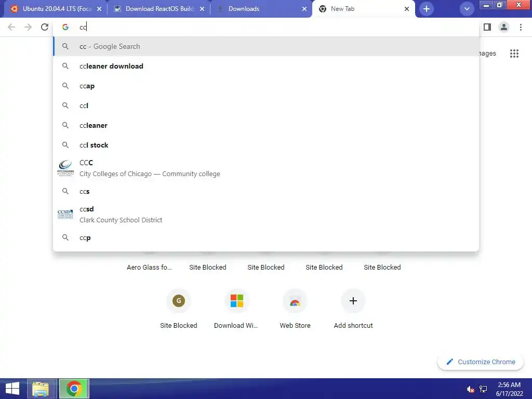
Task: Expand the tab search dropdown arrow
Action: [467, 9]
